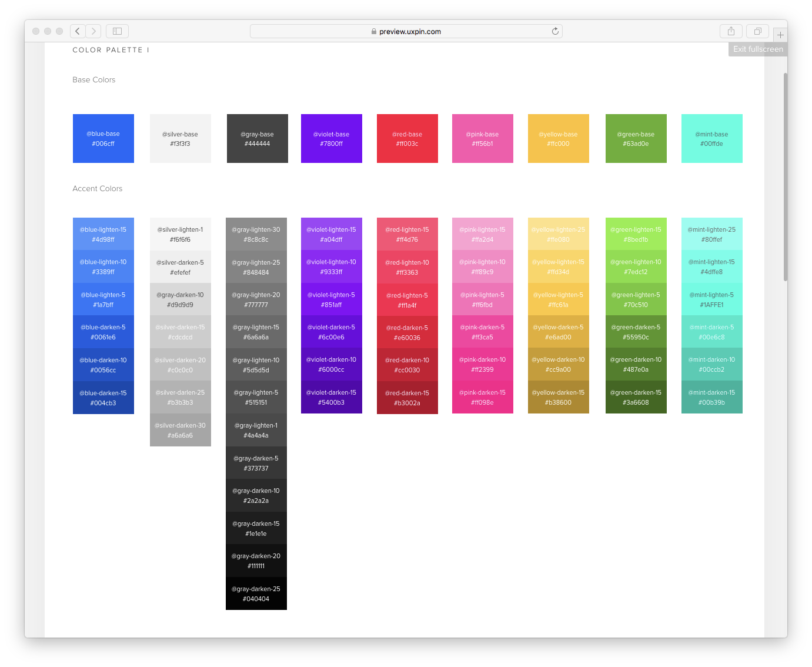The height and width of the screenshot is (667, 812).
Task: Select the @red-darken-15 #b3002a swatch
Action: tap(407, 398)
